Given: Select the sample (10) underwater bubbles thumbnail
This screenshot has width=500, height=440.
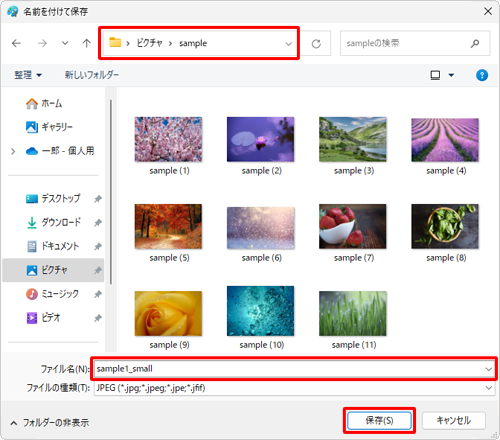Looking at the screenshot, I should (261, 311).
